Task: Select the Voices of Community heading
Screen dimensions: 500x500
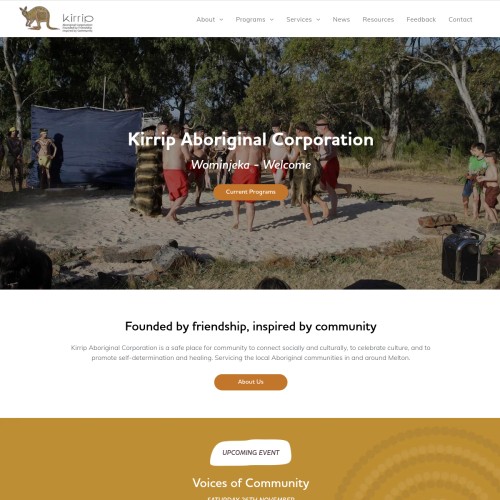Action: (251, 483)
